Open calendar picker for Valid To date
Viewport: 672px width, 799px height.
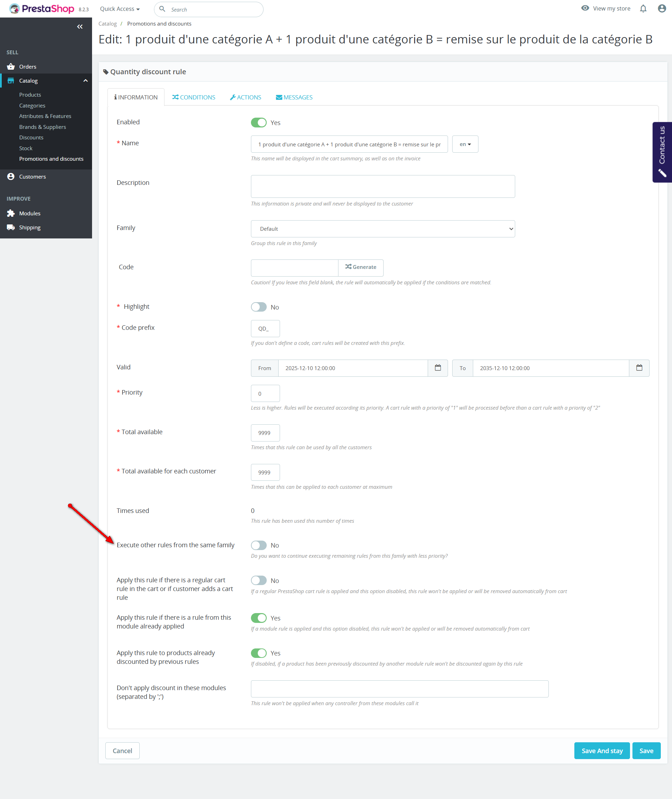point(639,368)
